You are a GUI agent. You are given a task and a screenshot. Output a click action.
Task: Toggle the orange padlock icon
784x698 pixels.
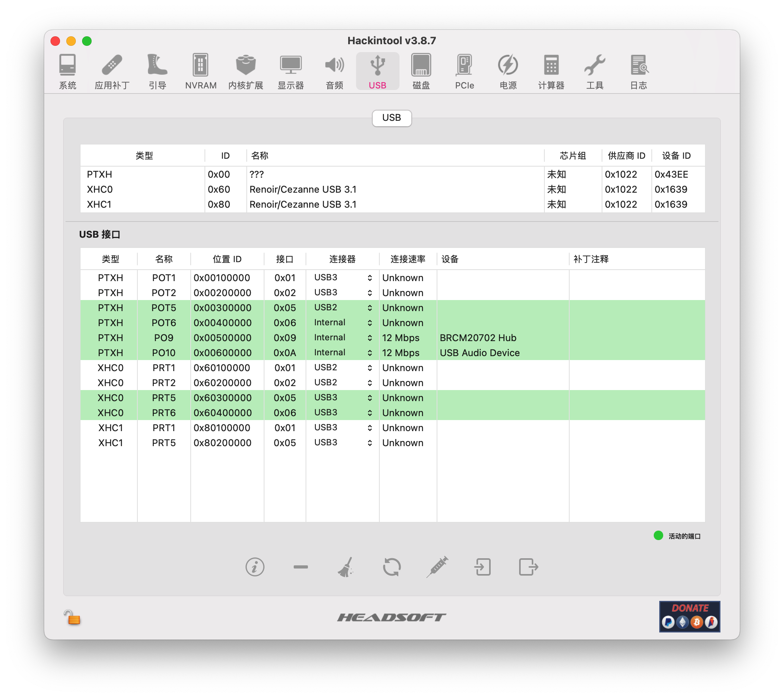(x=72, y=617)
